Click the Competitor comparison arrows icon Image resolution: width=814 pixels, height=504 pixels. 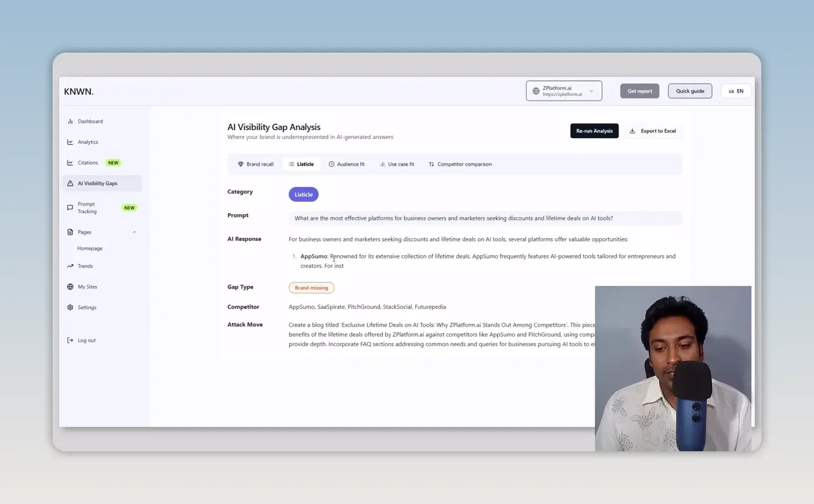(431, 164)
